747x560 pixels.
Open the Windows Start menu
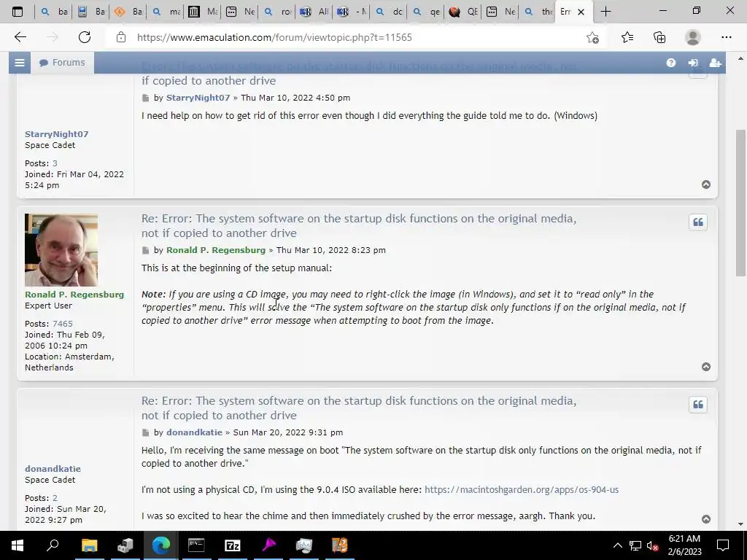coord(18,545)
